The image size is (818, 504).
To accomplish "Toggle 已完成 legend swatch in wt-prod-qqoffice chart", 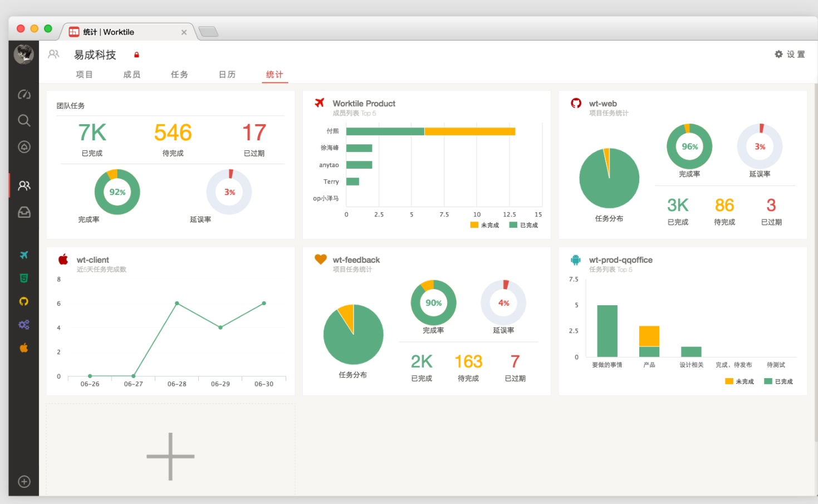I will pyautogui.click(x=768, y=381).
